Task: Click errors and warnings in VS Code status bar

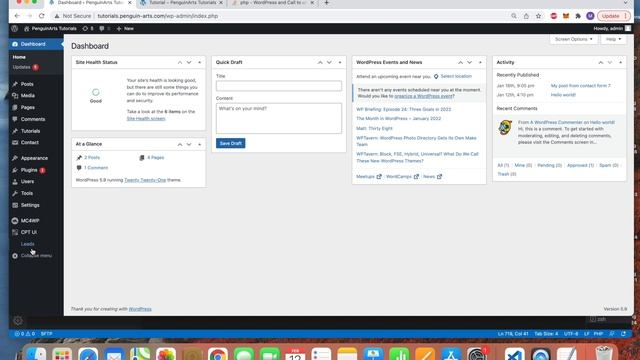Action: [24, 334]
